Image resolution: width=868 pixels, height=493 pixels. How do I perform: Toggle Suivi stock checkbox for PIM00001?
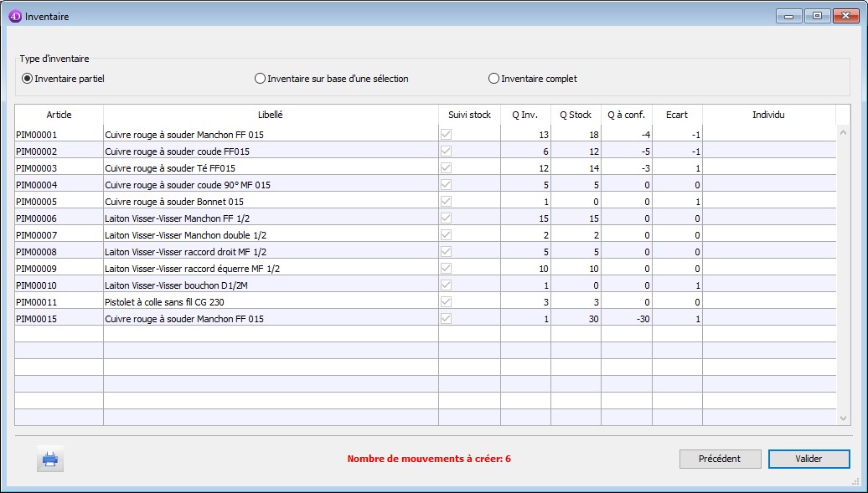446,135
